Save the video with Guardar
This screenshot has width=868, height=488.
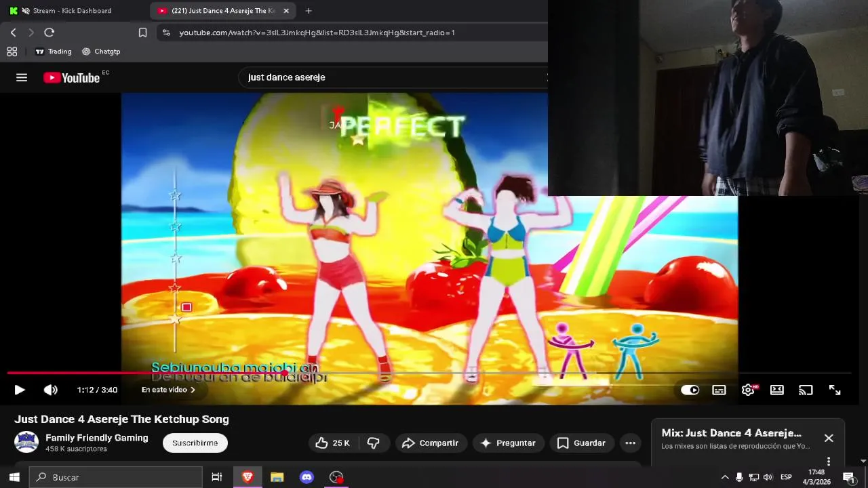pyautogui.click(x=582, y=443)
